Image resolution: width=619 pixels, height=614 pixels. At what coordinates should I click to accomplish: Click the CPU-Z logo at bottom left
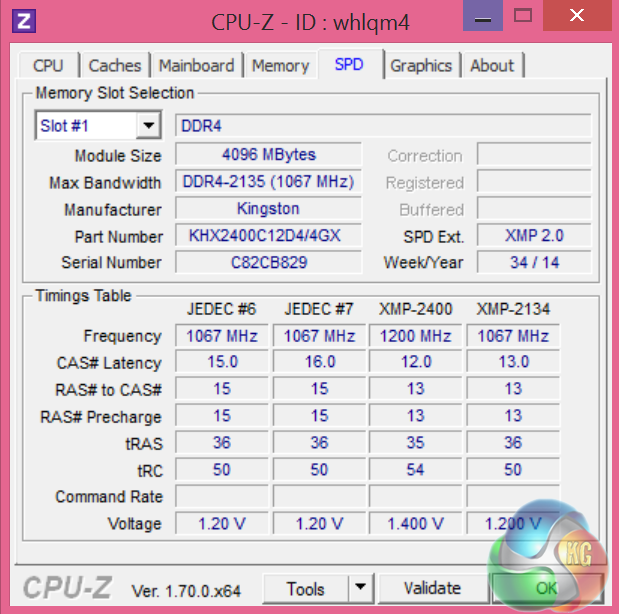tap(68, 587)
